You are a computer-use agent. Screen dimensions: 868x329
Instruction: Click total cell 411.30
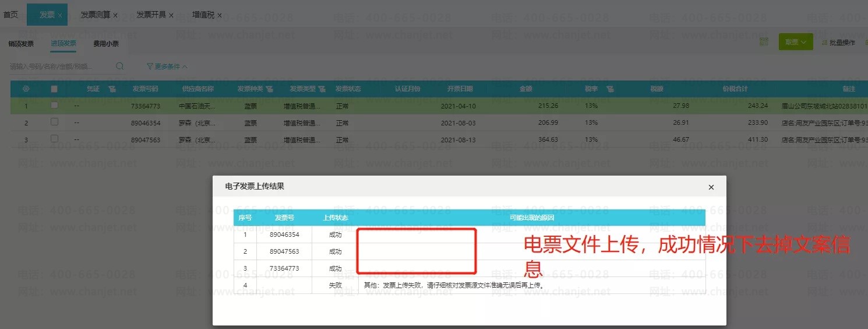pyautogui.click(x=757, y=140)
